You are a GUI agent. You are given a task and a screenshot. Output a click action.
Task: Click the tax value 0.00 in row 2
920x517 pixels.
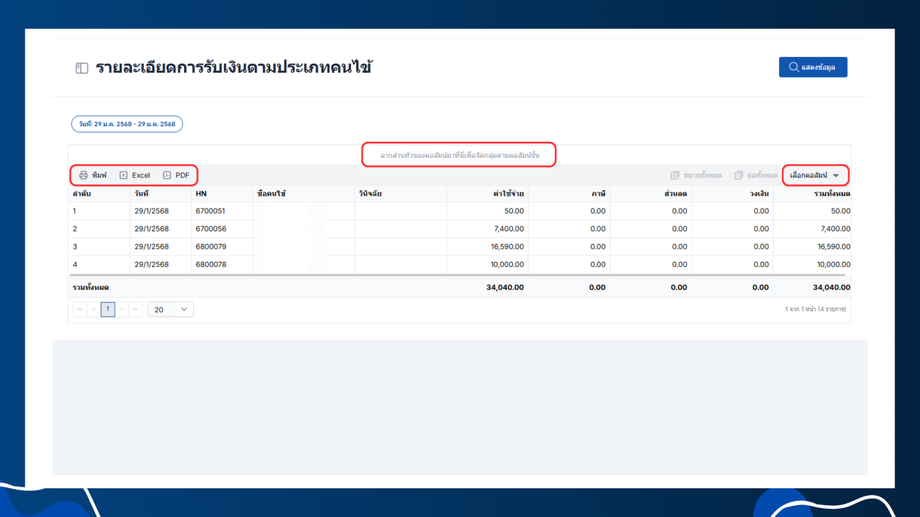point(598,229)
